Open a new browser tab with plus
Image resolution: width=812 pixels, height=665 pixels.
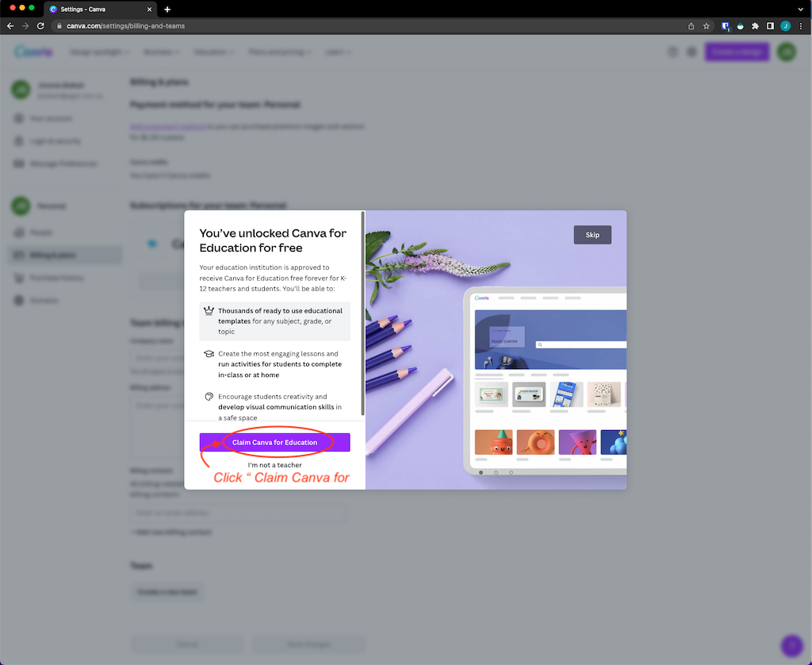167,10
